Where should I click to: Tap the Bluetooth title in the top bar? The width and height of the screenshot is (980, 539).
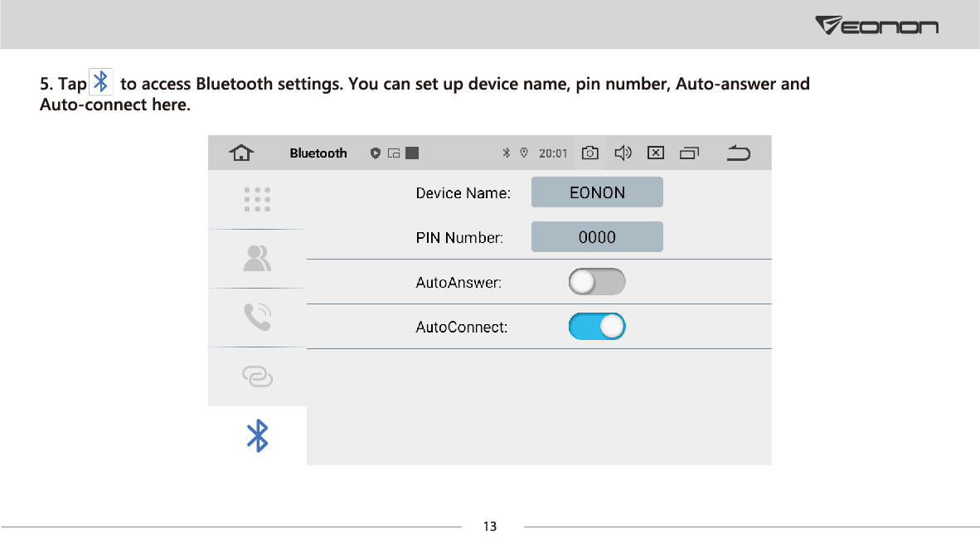(318, 153)
